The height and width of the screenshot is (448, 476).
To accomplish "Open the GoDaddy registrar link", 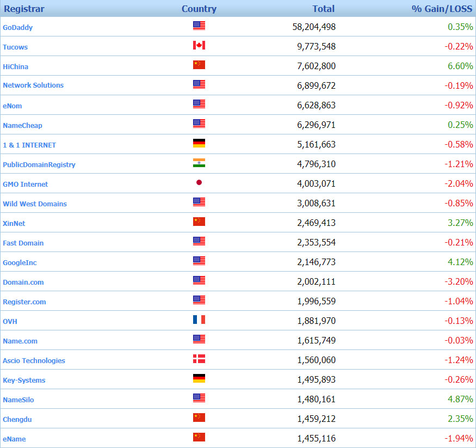I will (x=18, y=27).
